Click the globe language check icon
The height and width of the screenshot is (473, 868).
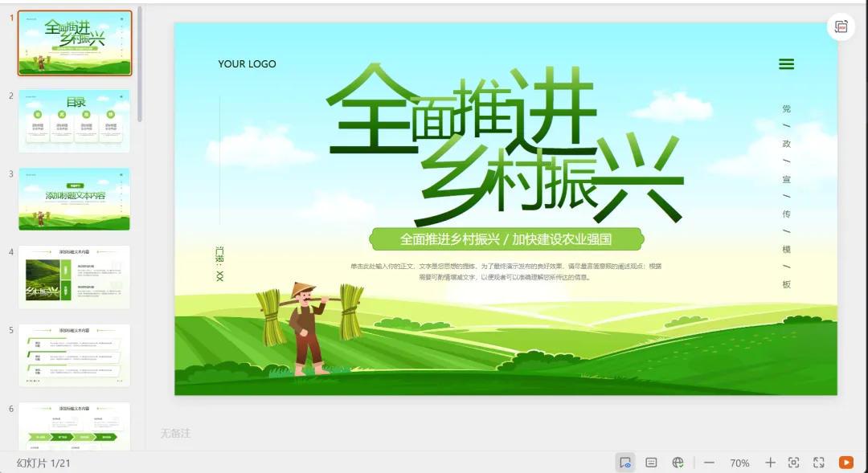678,463
